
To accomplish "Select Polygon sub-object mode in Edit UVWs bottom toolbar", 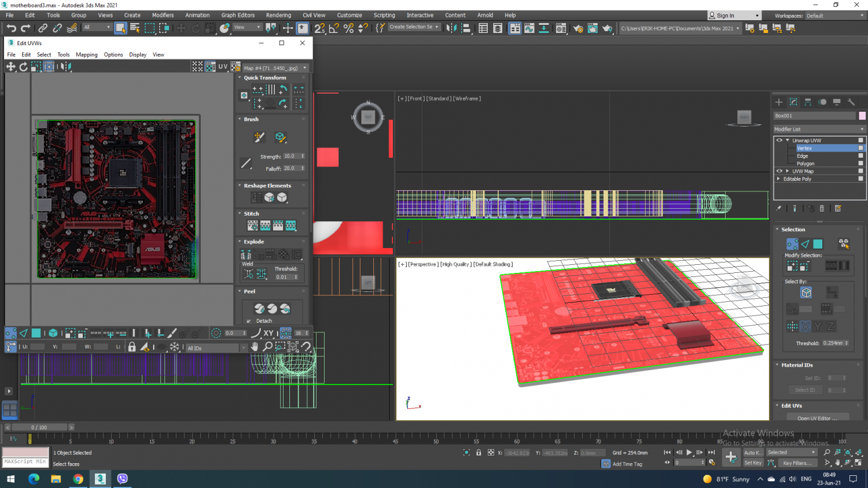I will tap(36, 333).
